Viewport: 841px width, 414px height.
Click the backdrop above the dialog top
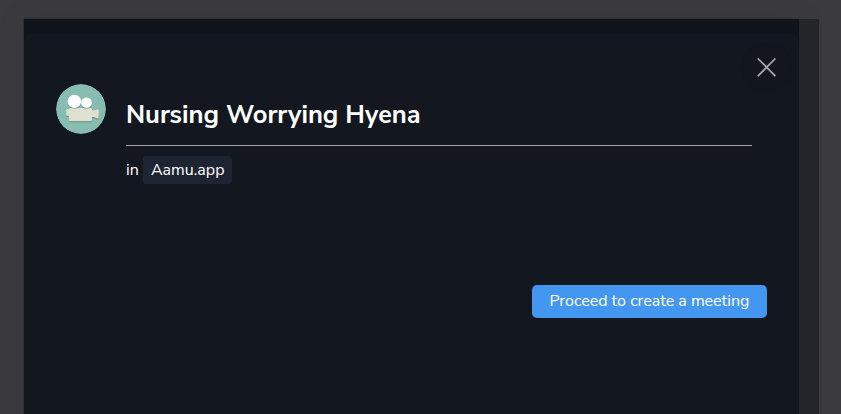pos(420,9)
